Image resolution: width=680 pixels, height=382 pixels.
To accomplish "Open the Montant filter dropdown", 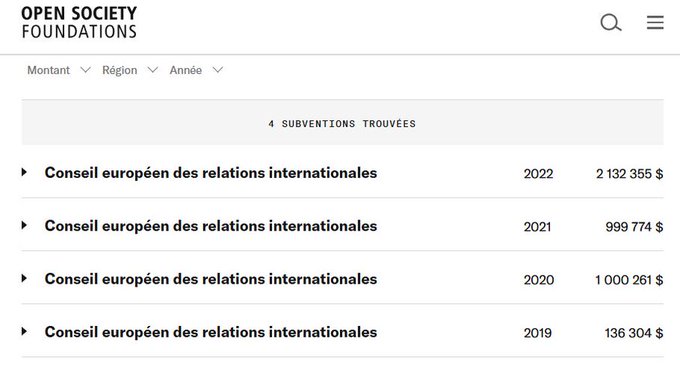I will 59,70.
